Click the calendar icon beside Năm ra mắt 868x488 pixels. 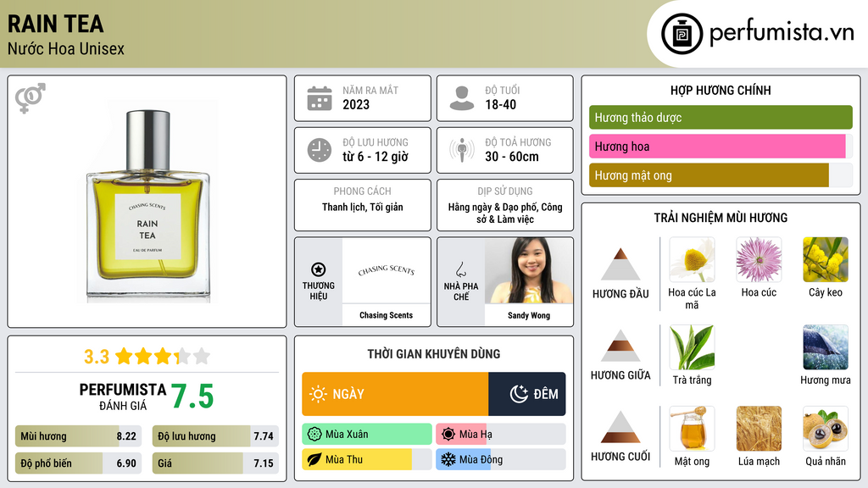[320, 98]
